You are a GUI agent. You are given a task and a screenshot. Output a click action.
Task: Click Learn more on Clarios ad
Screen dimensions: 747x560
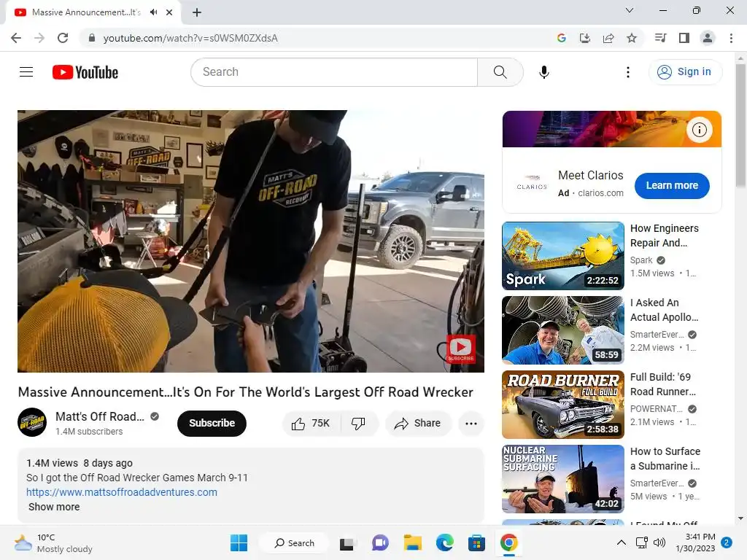[672, 186]
